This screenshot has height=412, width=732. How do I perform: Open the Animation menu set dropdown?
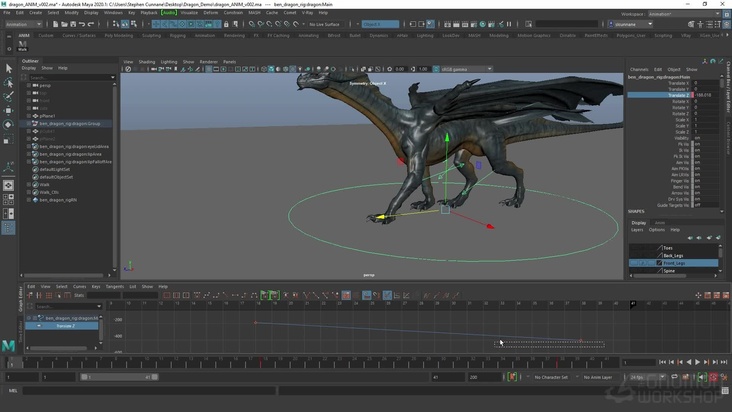point(24,24)
